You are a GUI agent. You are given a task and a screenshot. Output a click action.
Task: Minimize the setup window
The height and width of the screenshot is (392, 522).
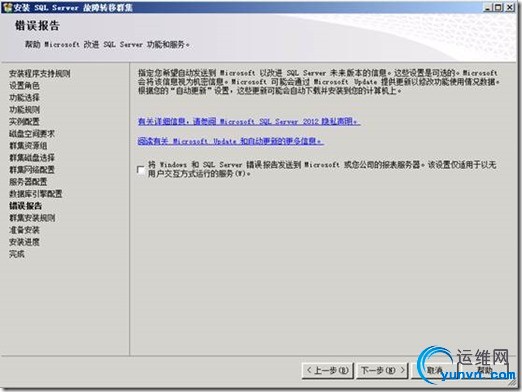[488, 7]
